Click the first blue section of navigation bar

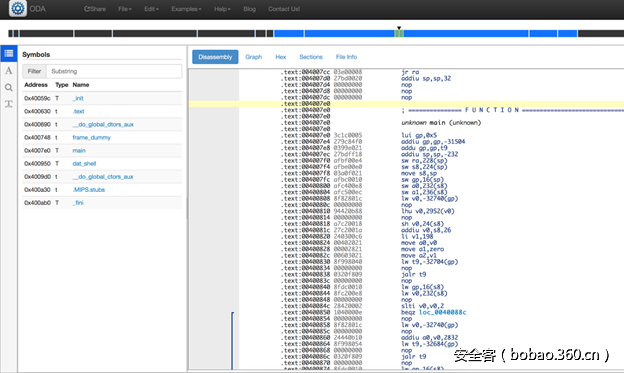(x=289, y=34)
